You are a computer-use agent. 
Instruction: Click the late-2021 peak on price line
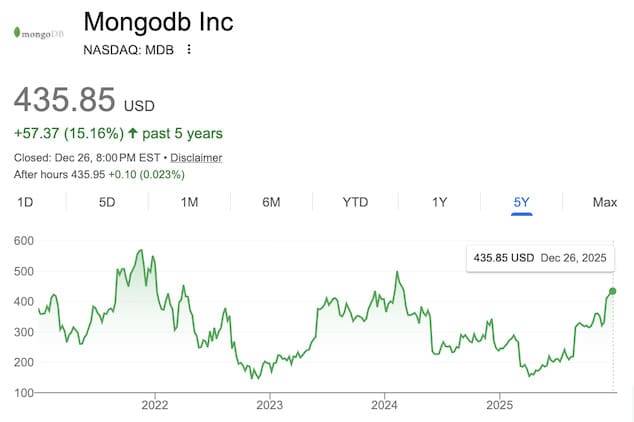(x=139, y=250)
